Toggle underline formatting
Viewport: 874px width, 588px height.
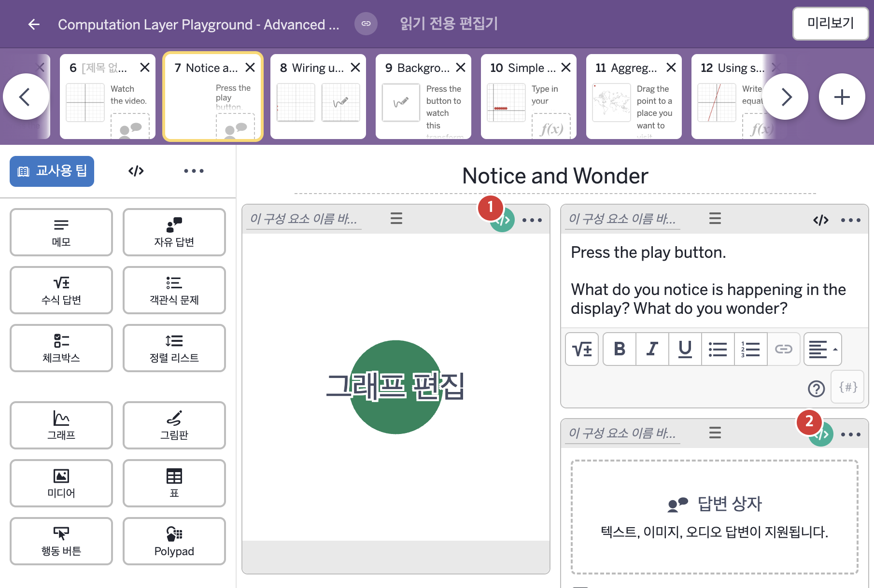685,349
